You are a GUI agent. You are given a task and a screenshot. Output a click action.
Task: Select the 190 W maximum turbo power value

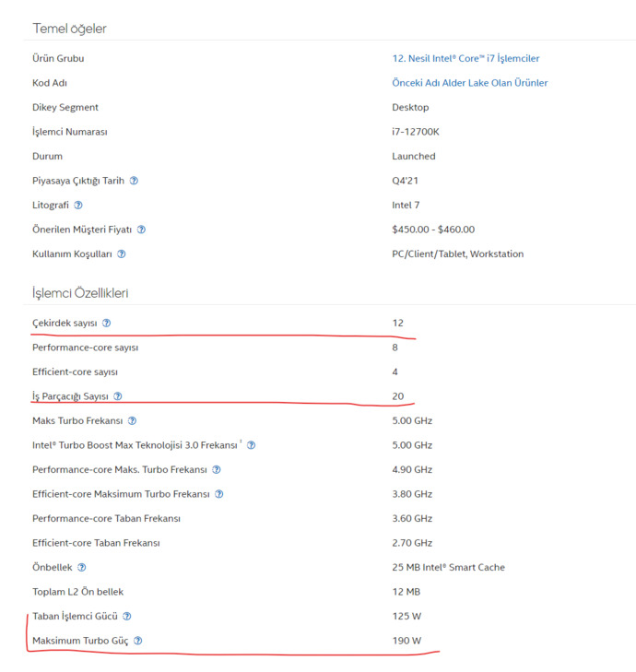pyautogui.click(x=406, y=641)
